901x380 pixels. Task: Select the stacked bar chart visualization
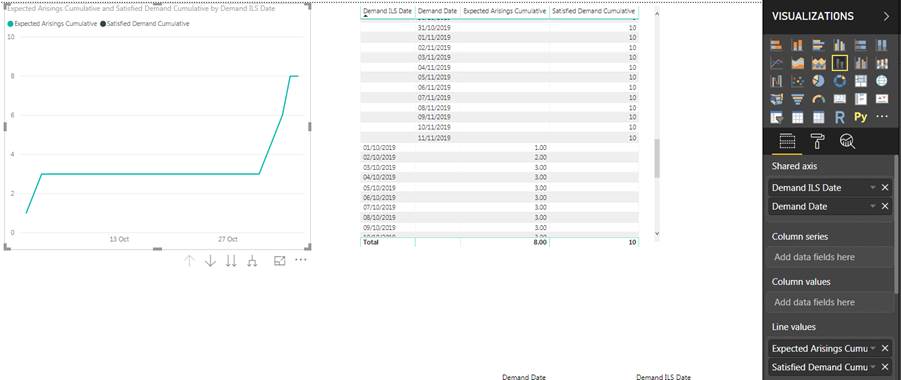click(776, 45)
